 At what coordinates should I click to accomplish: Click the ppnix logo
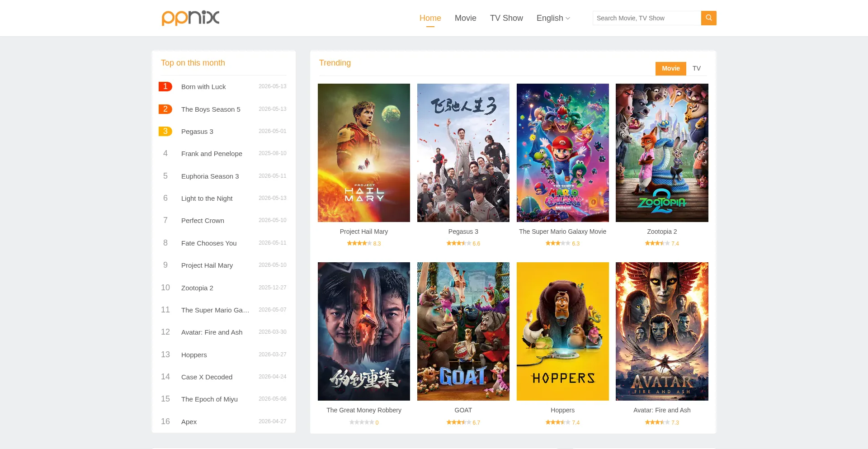tap(190, 18)
